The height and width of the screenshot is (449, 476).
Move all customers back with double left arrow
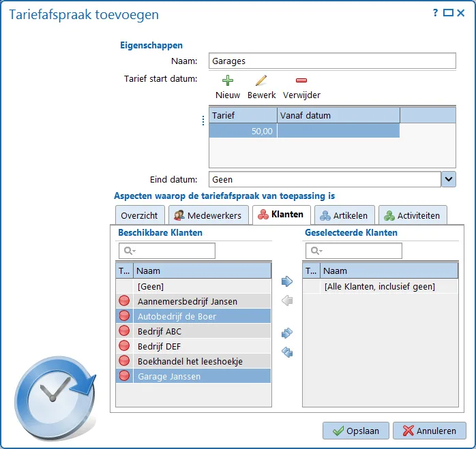(x=287, y=352)
